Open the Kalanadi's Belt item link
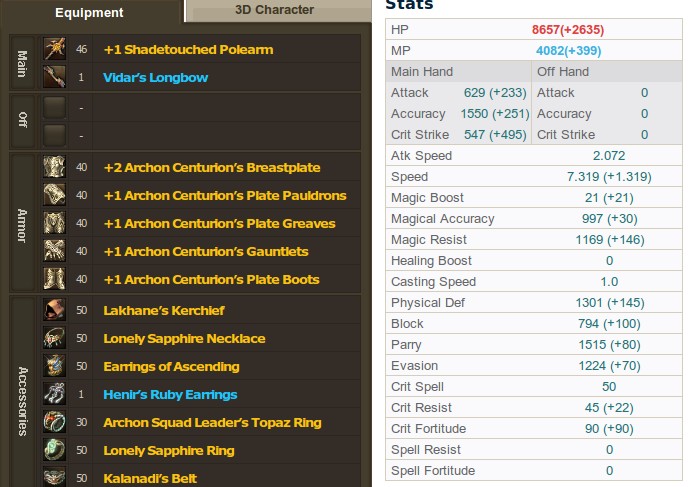692x487 pixels. (150, 478)
